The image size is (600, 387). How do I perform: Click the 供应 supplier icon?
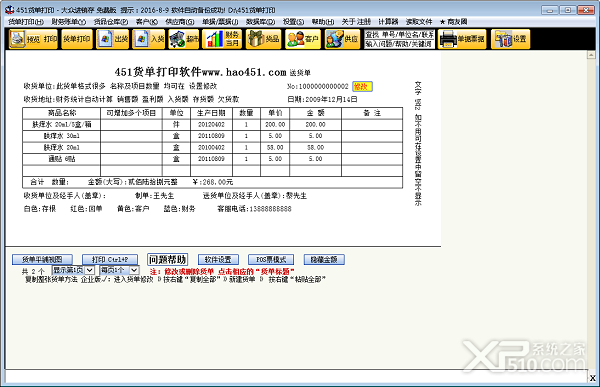tap(342, 39)
